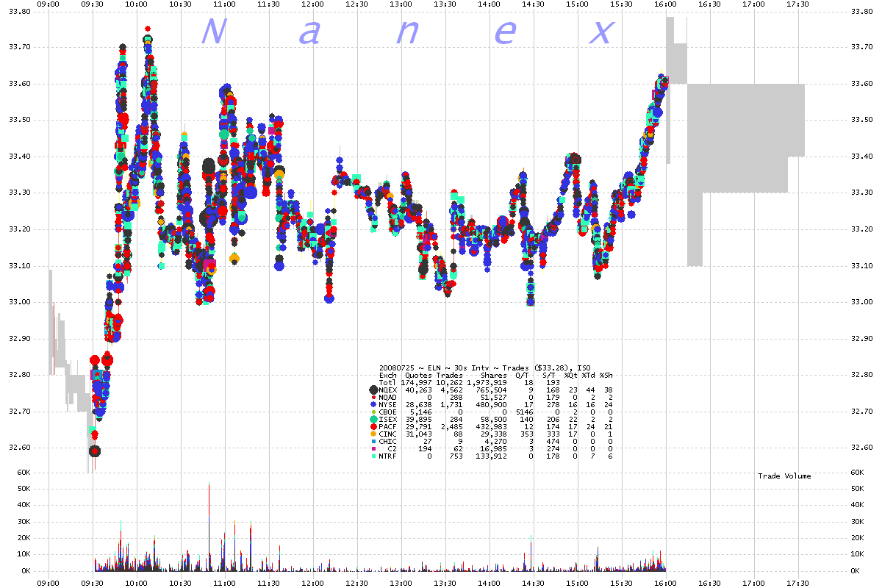882x588 pixels.
Task: Click 33.80 on the left price axis
Action: (x=19, y=11)
